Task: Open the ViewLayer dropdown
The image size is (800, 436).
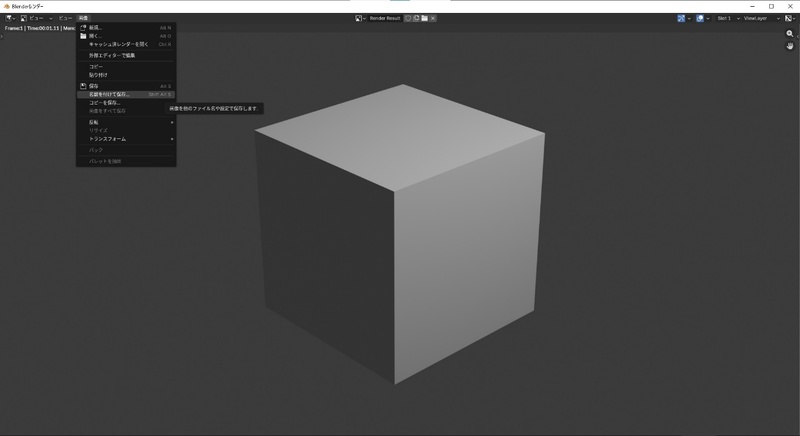Action: 761,18
